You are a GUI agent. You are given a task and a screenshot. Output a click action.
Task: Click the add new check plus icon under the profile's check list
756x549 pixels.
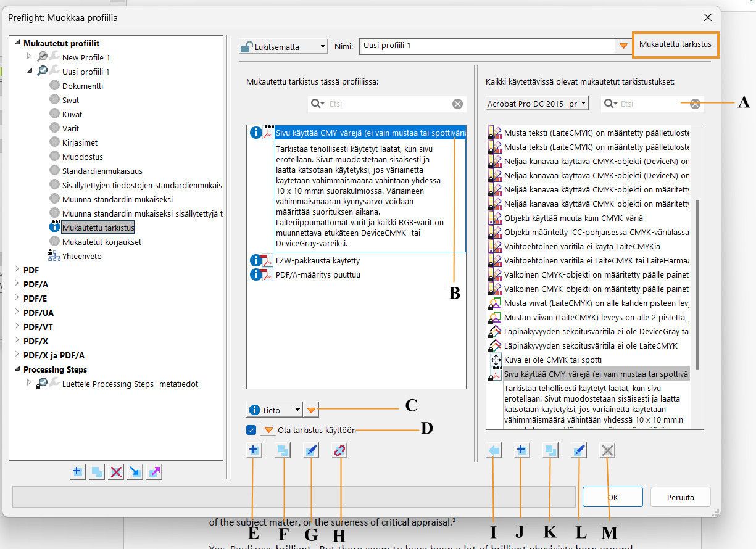[x=254, y=451]
